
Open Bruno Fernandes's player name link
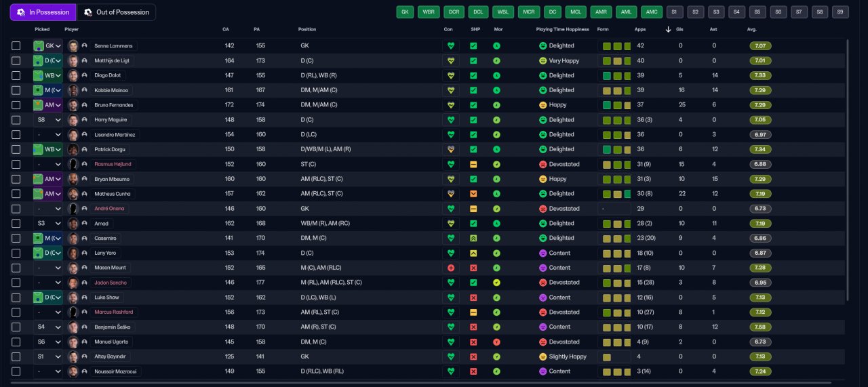(115, 105)
